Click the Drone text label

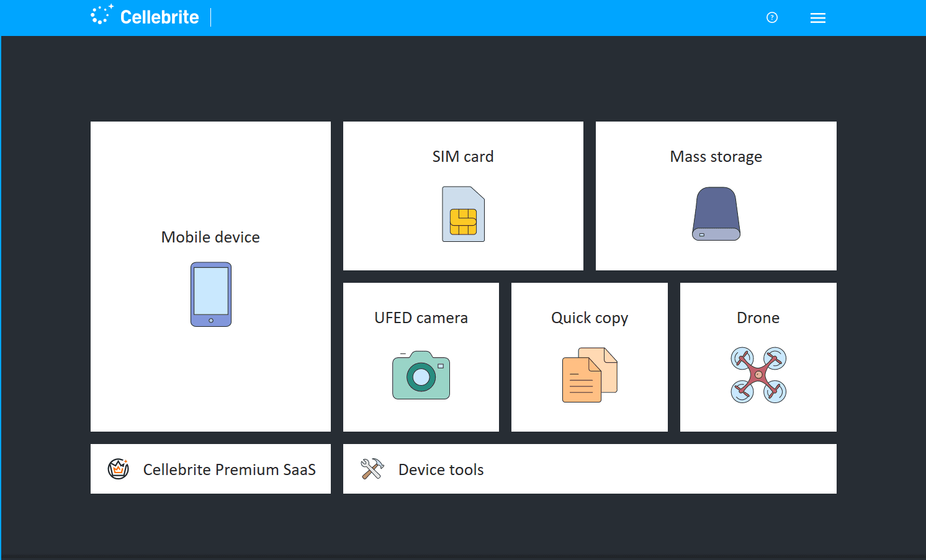[x=758, y=318]
